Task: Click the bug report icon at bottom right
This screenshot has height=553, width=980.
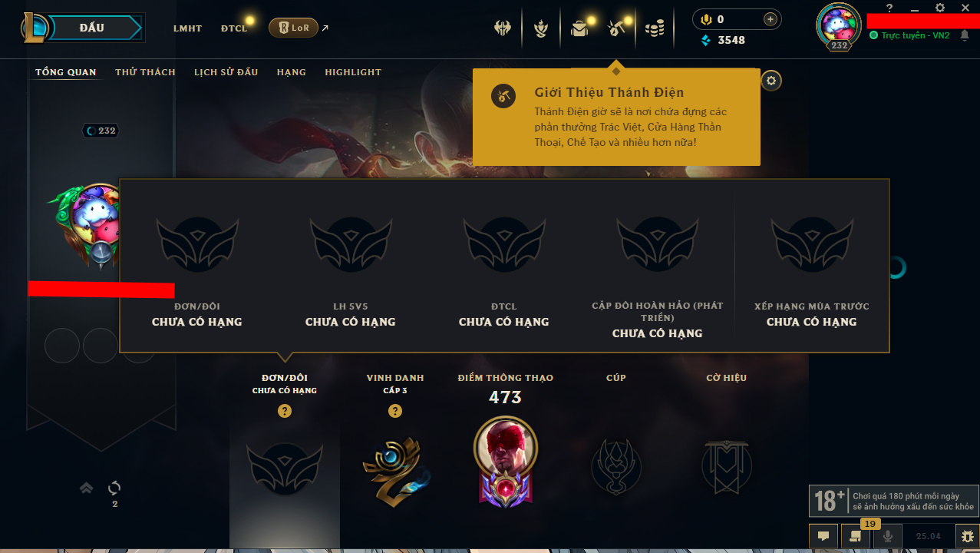Action: coord(967,536)
